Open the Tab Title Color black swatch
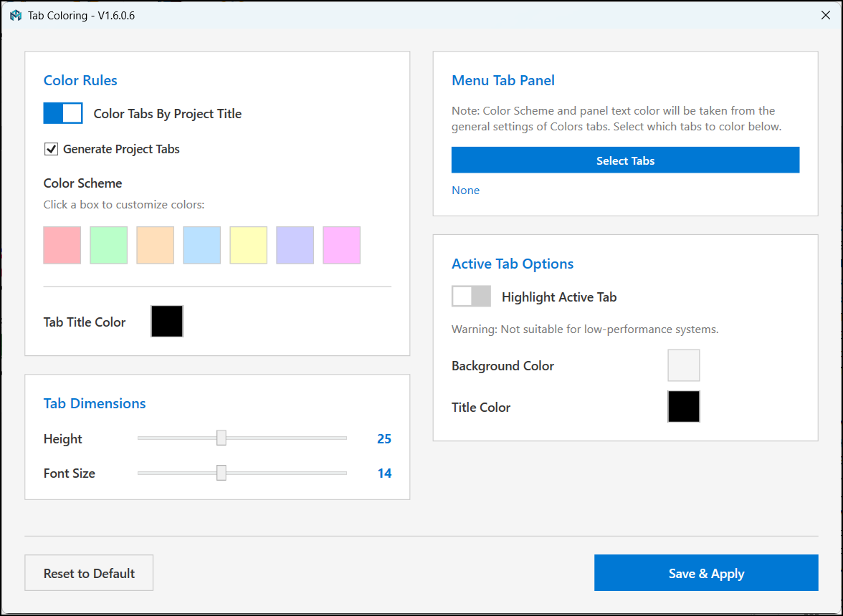Screen dimensions: 843x616 [167, 321]
